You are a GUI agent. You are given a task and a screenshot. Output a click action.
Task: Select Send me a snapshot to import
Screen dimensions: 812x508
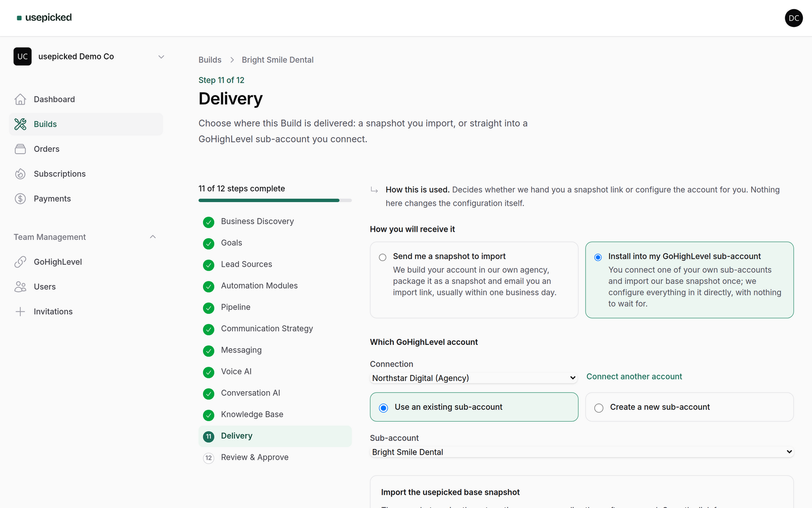pos(474,280)
